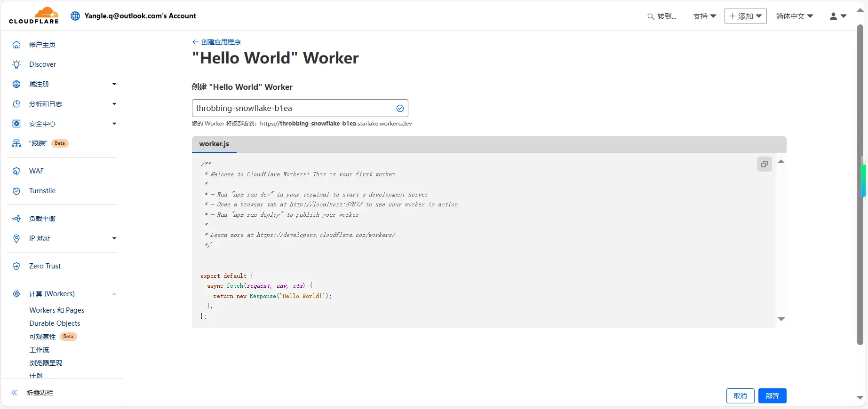
Task: Open the 添加 dropdown button
Action: [x=746, y=16]
